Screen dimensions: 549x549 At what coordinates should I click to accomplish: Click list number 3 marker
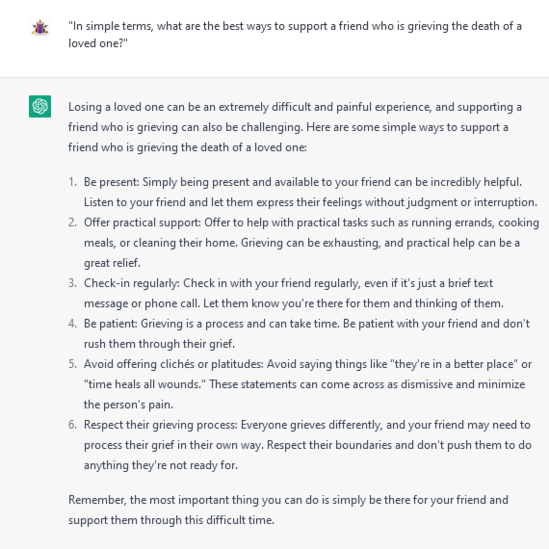coord(72,283)
